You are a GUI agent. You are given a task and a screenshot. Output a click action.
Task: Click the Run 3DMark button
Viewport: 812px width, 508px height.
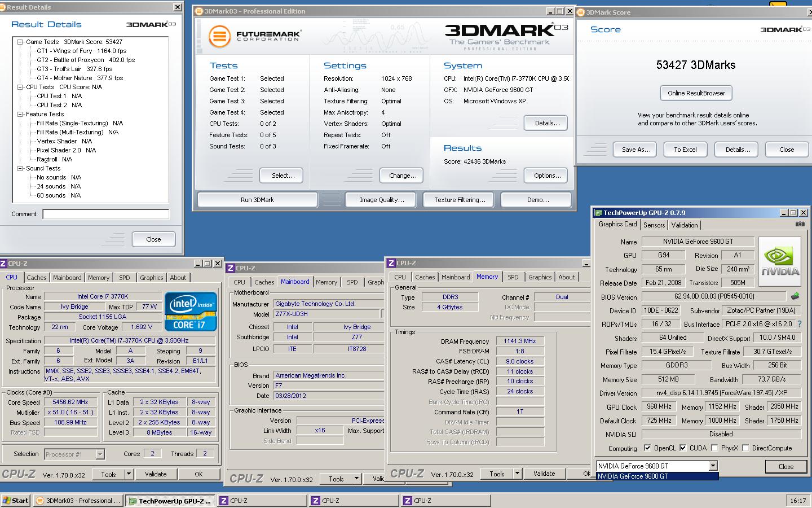[257, 200]
